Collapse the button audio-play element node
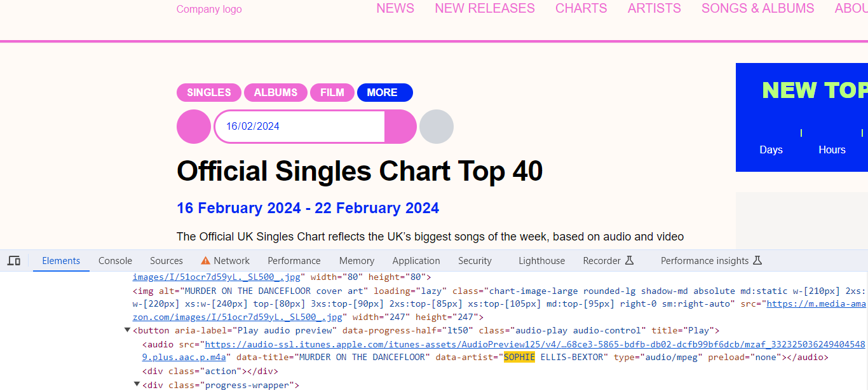Viewport: 868px width, 390px height. (127, 330)
